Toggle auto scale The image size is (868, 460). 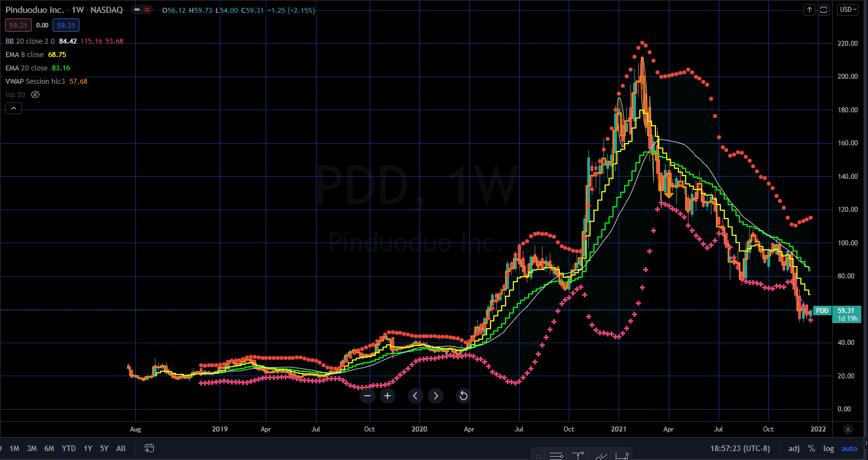tap(849, 448)
